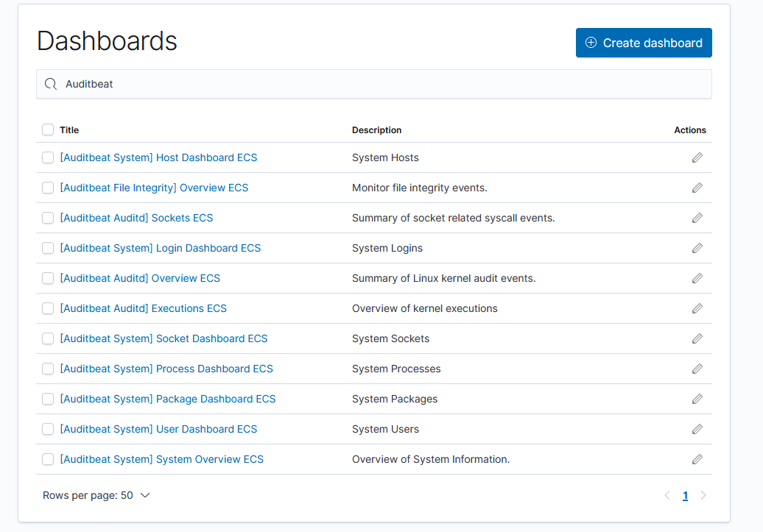Edit the Auditd Sockets ECS dashboard
763x532 pixels.
(697, 218)
